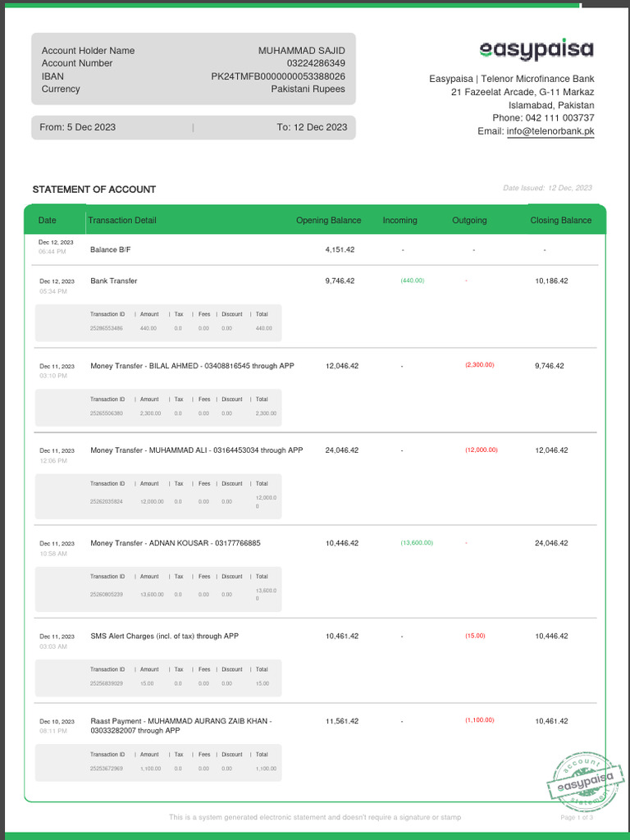Click the Bank Transfer transaction entry

(x=114, y=281)
